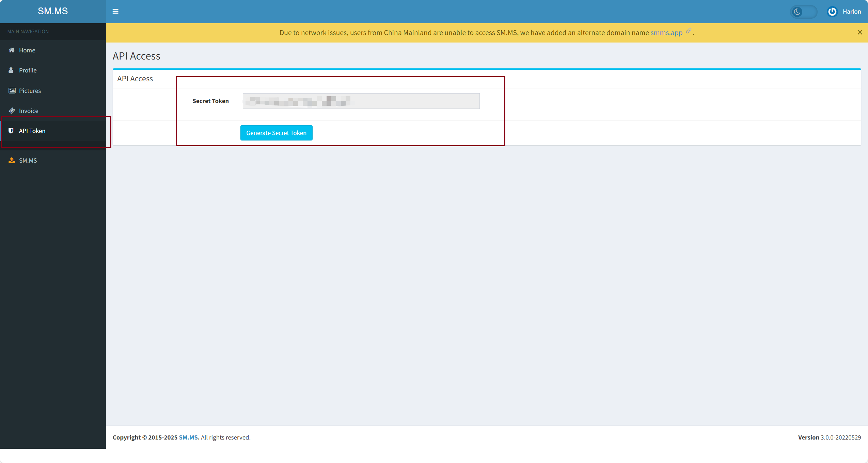The width and height of the screenshot is (868, 463).
Task: Click inside the Secret Token field
Action: point(361,101)
